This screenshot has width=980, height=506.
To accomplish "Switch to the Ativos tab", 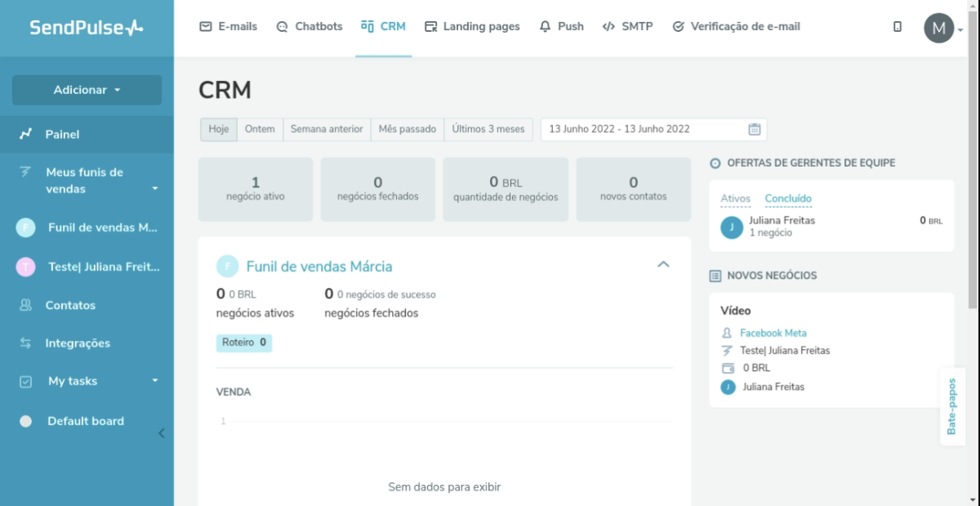I will click(x=736, y=199).
